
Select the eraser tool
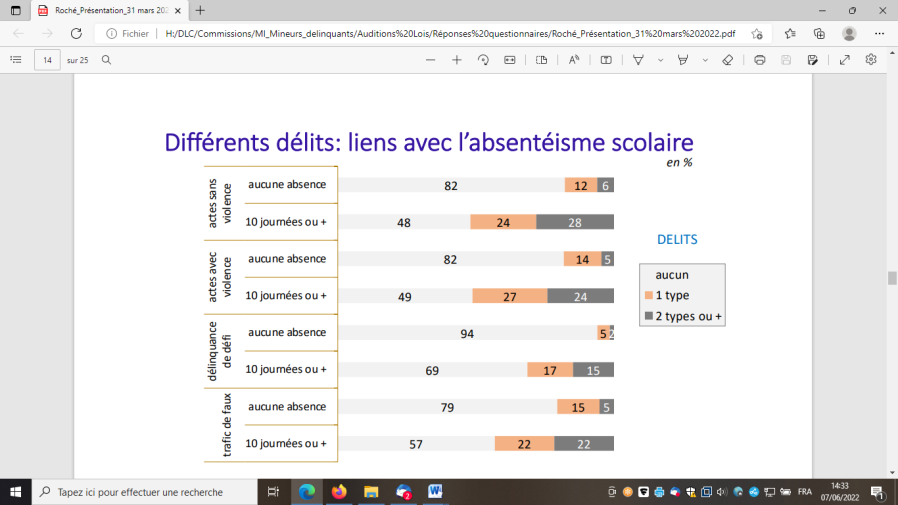(728, 60)
